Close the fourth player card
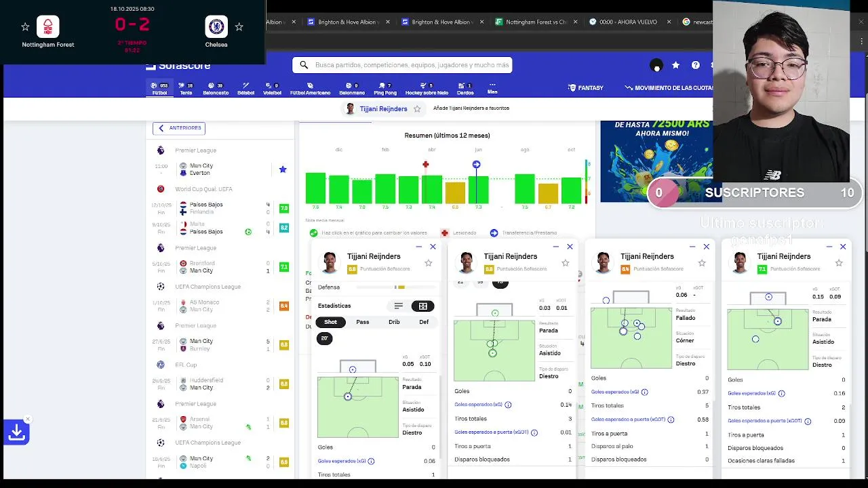This screenshot has height=488, width=868. click(x=843, y=247)
